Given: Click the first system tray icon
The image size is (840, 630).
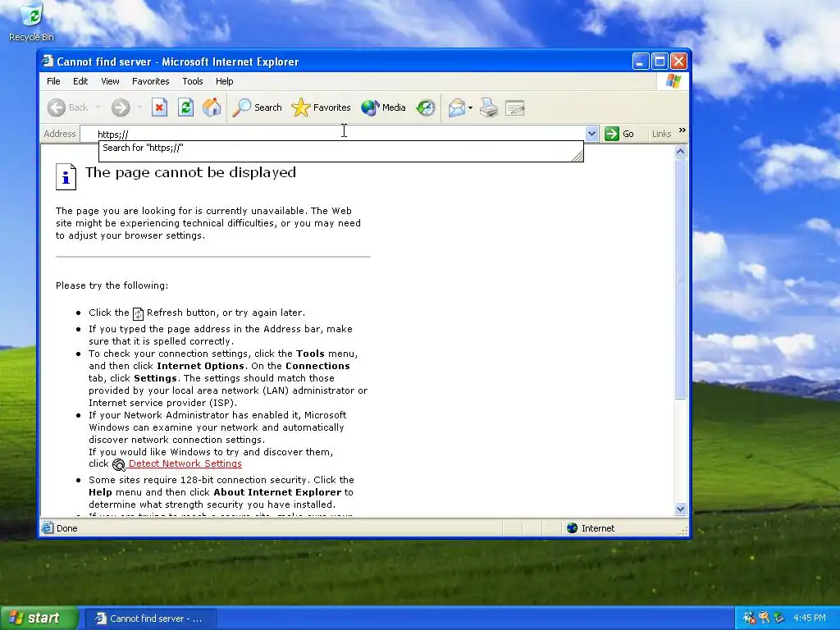Looking at the screenshot, I should pos(750,618).
